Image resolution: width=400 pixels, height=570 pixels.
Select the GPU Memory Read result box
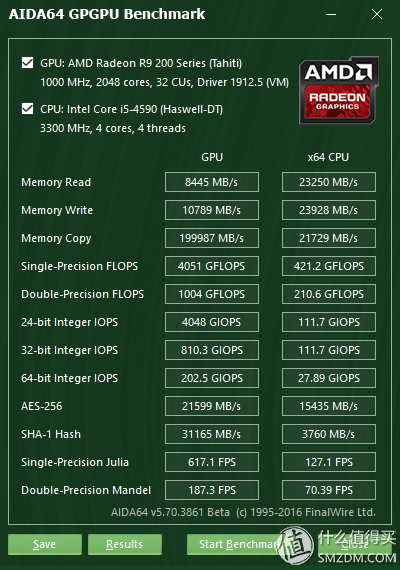pyautogui.click(x=212, y=182)
